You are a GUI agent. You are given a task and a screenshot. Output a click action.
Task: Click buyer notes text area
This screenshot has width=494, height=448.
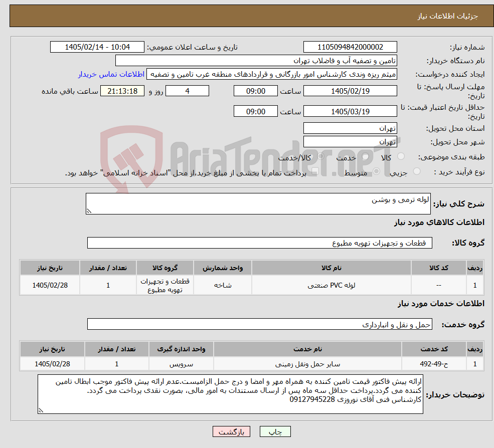[x=230, y=394]
